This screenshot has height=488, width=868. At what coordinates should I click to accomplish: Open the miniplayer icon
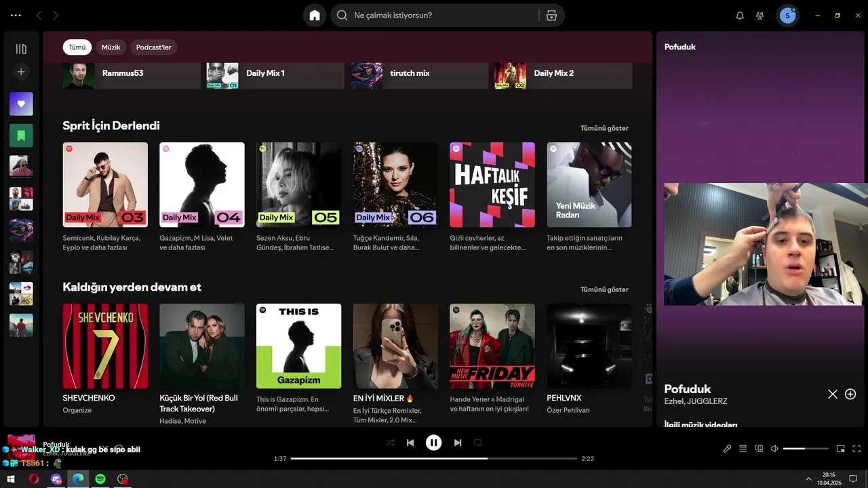tap(841, 449)
